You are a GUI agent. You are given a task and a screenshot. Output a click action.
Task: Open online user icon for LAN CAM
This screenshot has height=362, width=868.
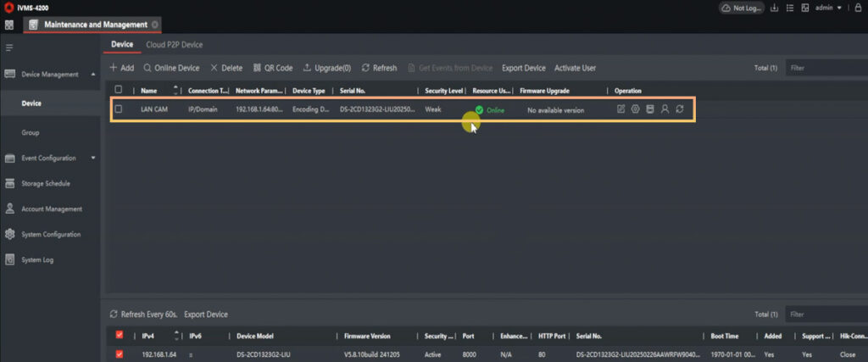tap(665, 109)
